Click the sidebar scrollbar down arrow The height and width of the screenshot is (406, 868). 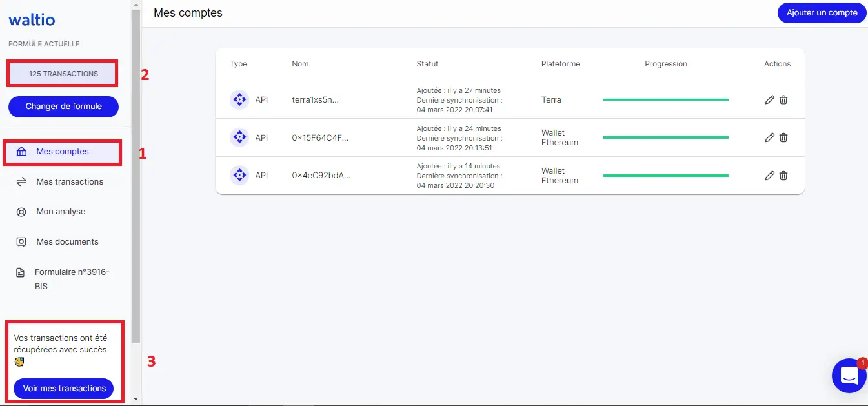[136, 399]
